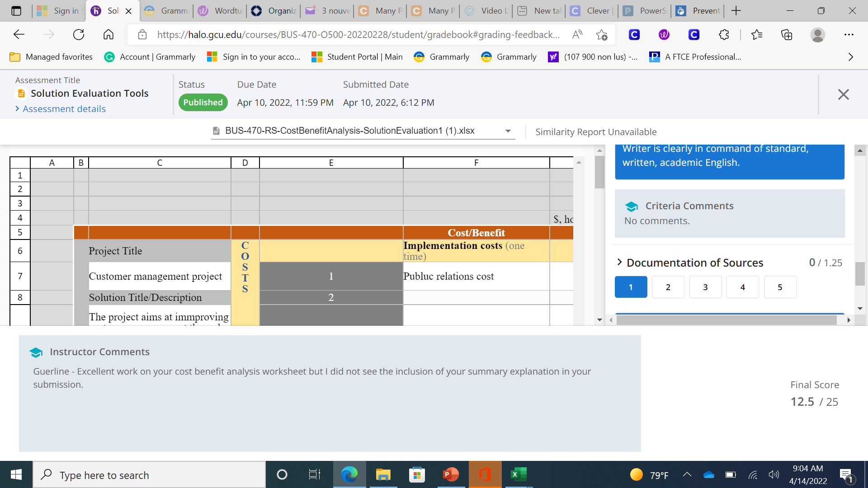Click the Published status badge
Screen dimensions: 868x488
pyautogui.click(x=203, y=103)
